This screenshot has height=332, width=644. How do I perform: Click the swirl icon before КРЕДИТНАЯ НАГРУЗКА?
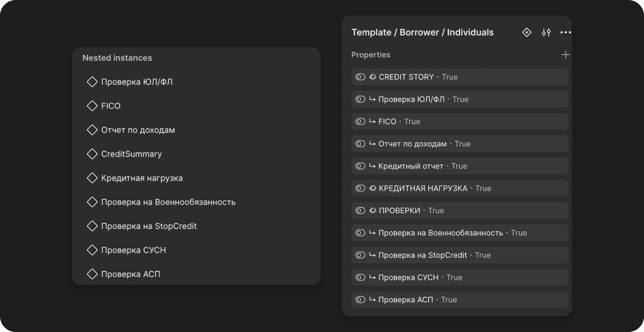pyautogui.click(x=373, y=188)
